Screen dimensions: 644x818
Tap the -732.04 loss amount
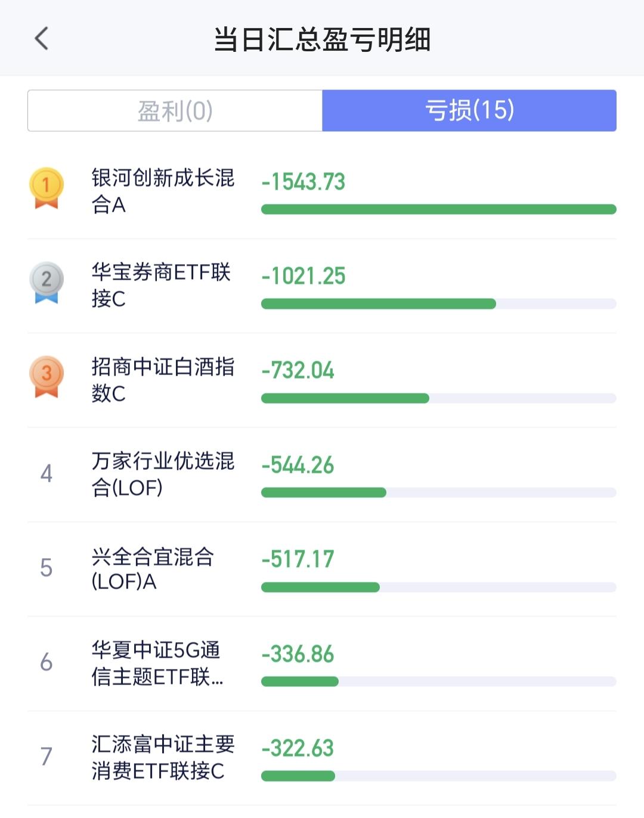pos(298,370)
